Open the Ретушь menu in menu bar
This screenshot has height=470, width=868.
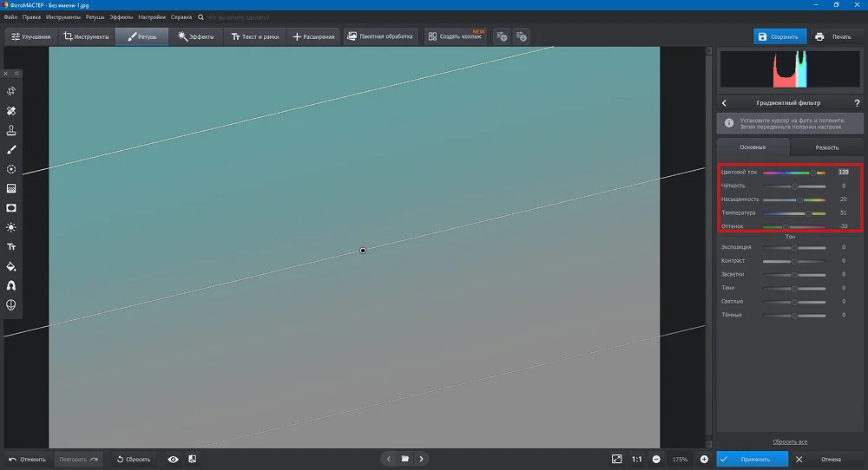point(95,17)
